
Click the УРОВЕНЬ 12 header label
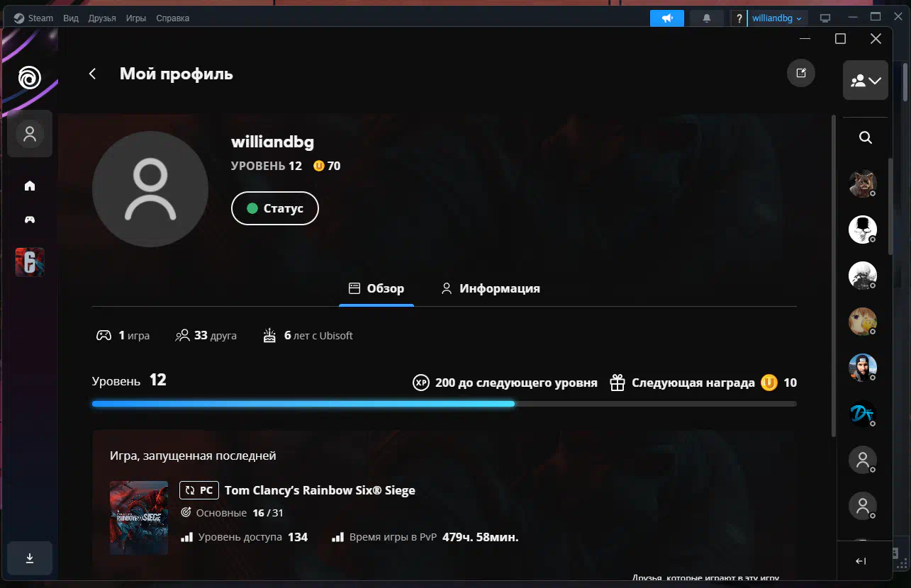pyautogui.click(x=267, y=166)
